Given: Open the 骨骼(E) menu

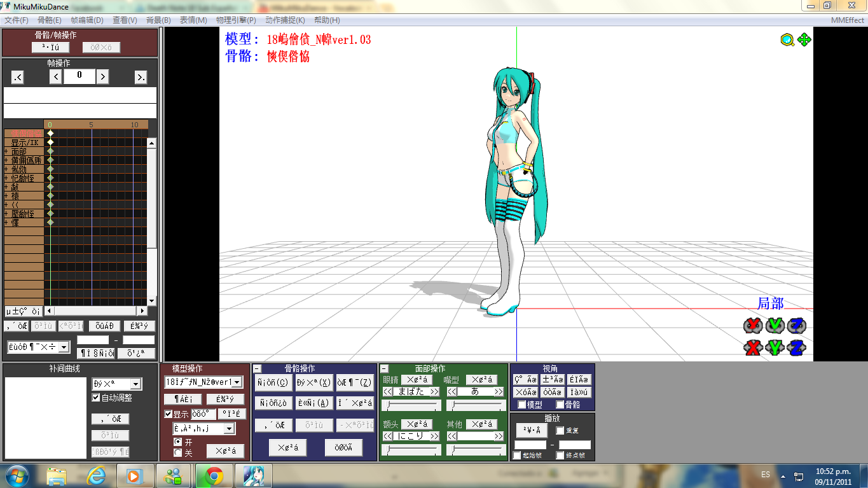Looking at the screenshot, I should click(50, 20).
